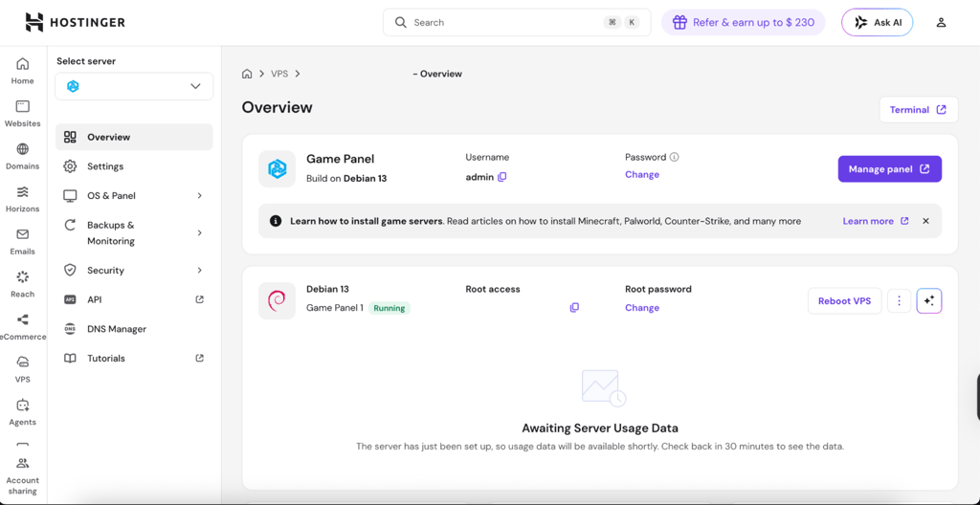Click the Reboot VPS button

point(844,300)
